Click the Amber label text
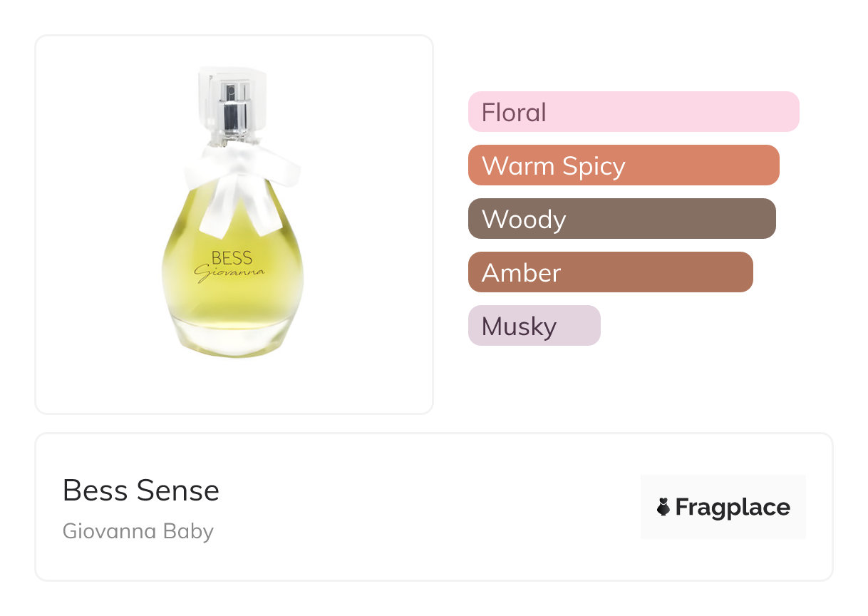This screenshot has height=616, width=868. (x=521, y=272)
